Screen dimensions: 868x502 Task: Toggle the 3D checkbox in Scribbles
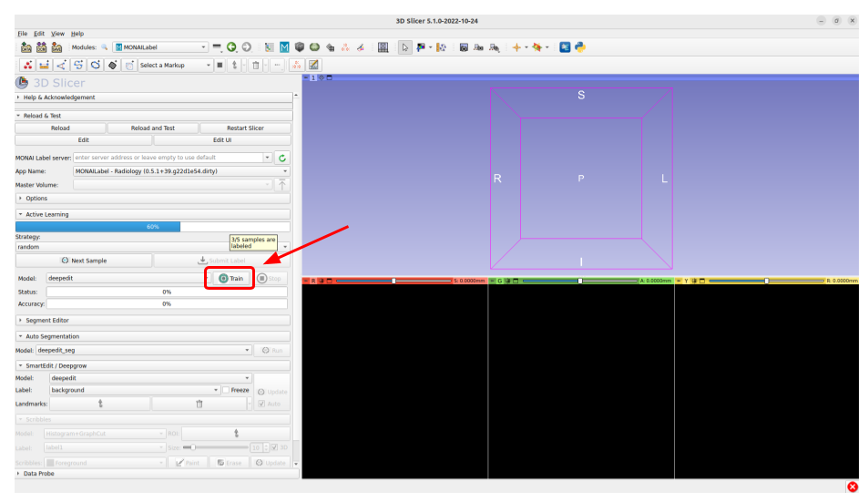tap(274, 447)
